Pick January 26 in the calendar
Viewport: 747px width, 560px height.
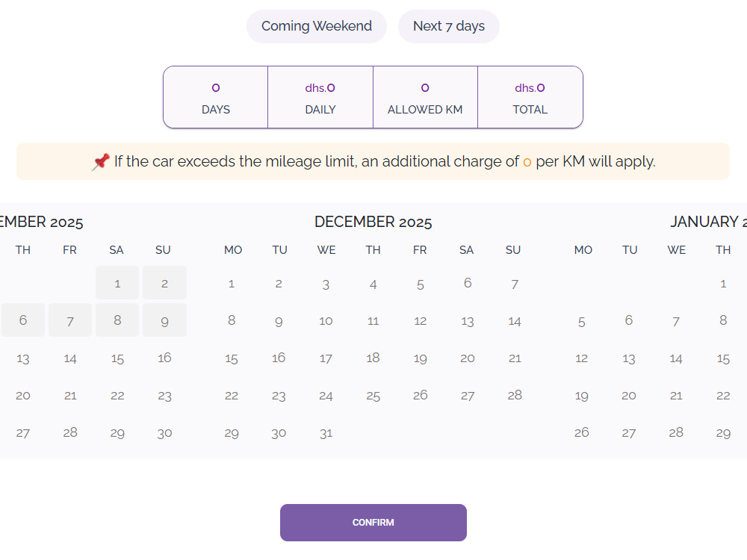click(582, 433)
